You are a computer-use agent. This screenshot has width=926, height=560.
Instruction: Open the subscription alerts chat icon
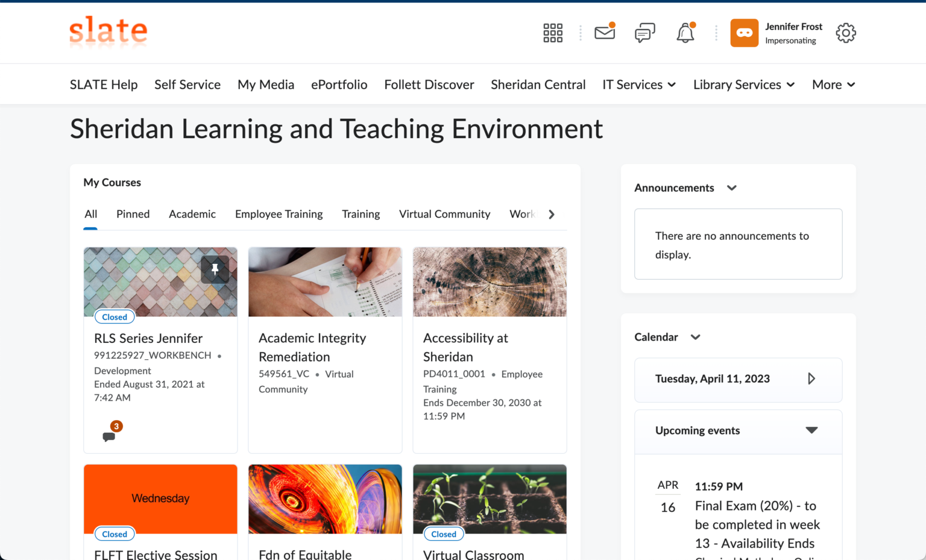pos(644,33)
